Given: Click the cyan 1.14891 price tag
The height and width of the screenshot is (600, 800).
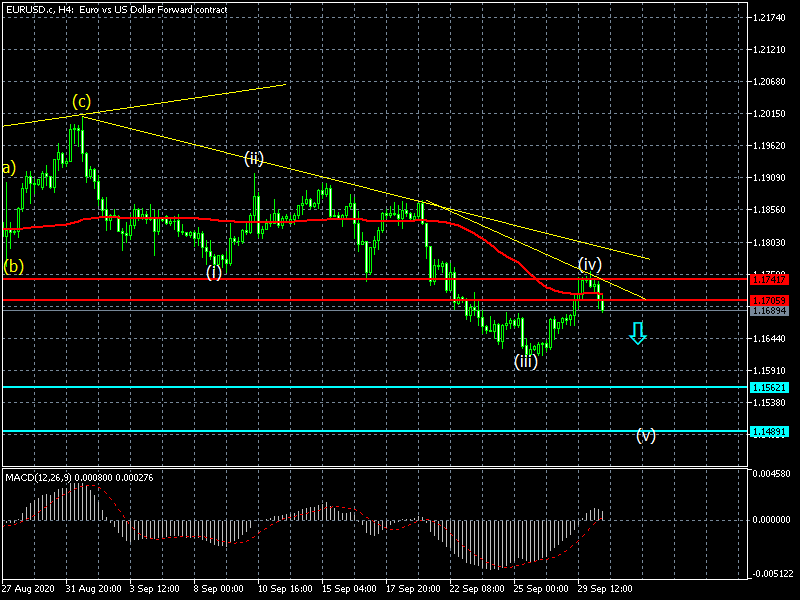Looking at the screenshot, I should pos(769,432).
